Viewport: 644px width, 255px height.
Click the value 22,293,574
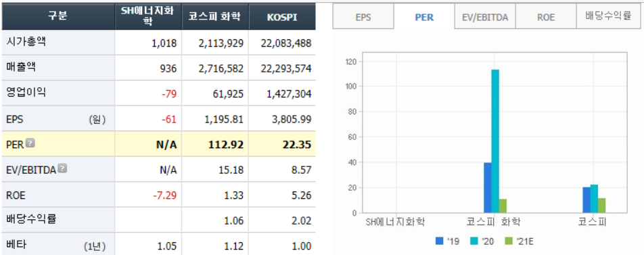point(286,68)
